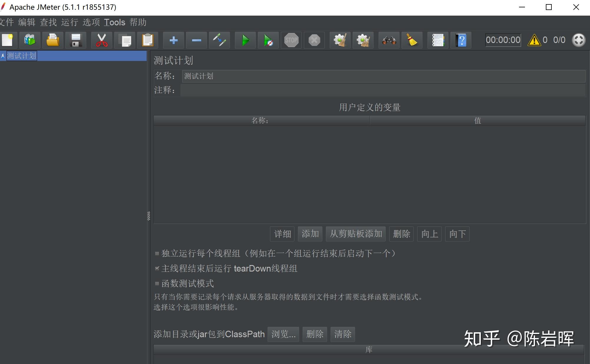
Task: Open the Help question mark icon
Action: [461, 40]
